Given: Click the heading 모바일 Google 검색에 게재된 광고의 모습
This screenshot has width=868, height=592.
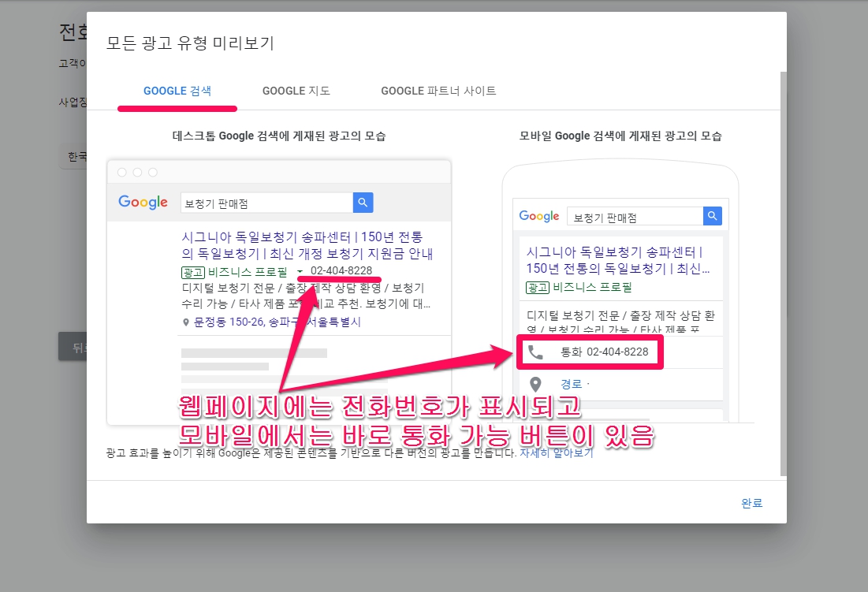Looking at the screenshot, I should (620, 136).
